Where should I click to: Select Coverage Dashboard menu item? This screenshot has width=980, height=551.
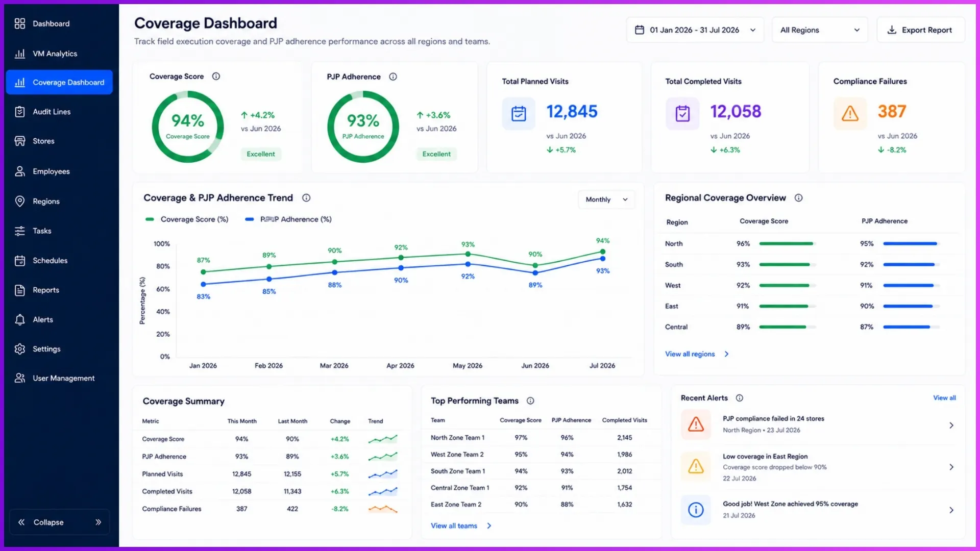(x=59, y=82)
